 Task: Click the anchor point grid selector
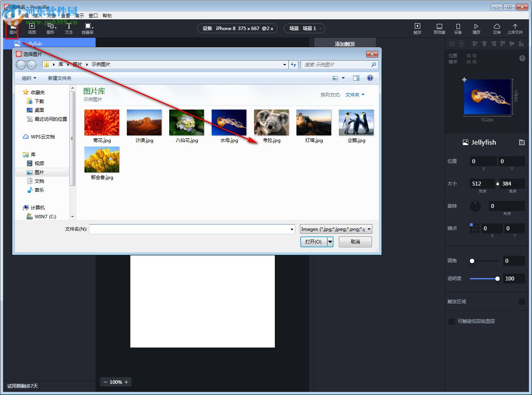pos(475,228)
